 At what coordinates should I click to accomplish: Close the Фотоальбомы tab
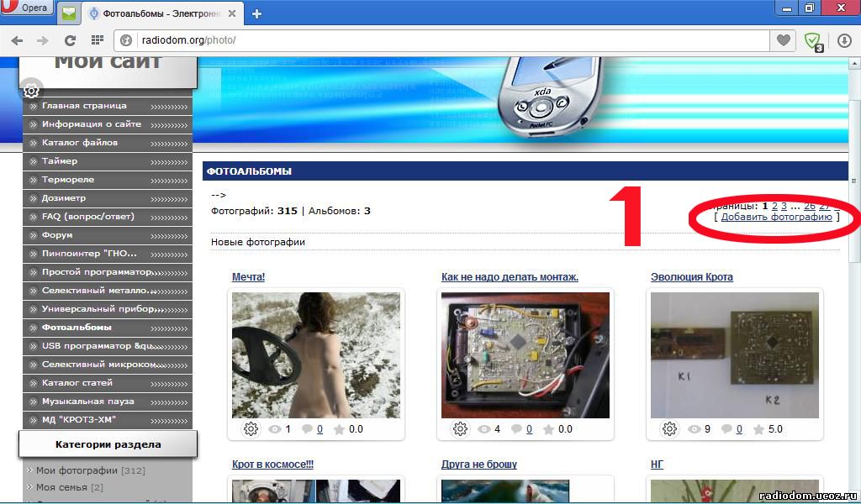click(232, 13)
